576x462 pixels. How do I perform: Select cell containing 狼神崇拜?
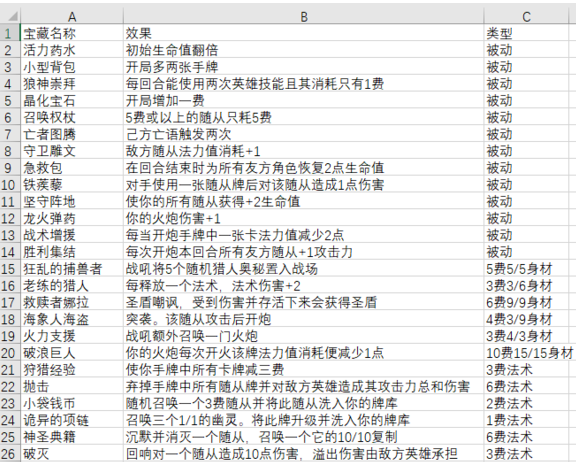[x=72, y=84]
